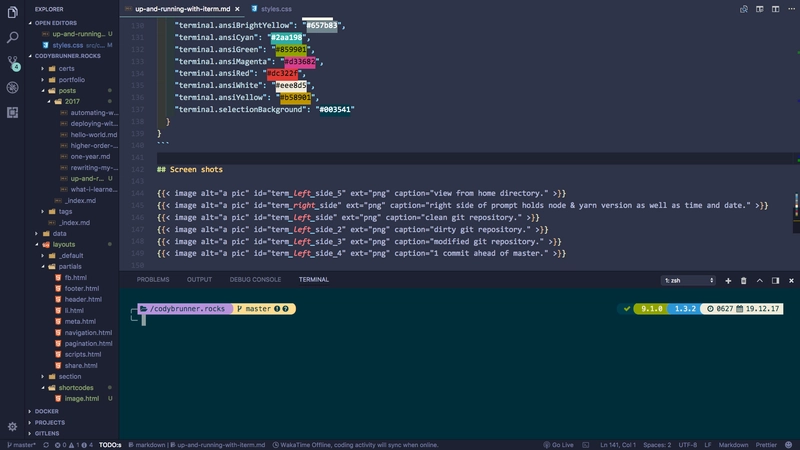
Task: Collapse the CODYBRUNNER.ROCKS section
Action: point(67,56)
